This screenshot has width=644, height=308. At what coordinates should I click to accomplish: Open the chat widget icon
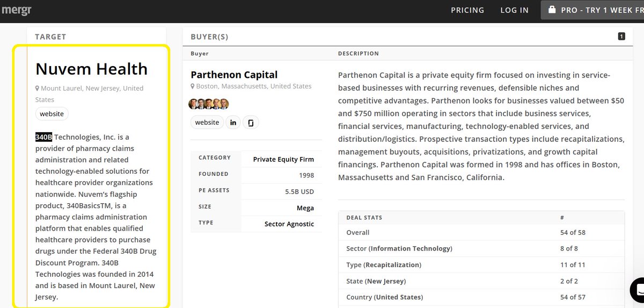(x=639, y=291)
